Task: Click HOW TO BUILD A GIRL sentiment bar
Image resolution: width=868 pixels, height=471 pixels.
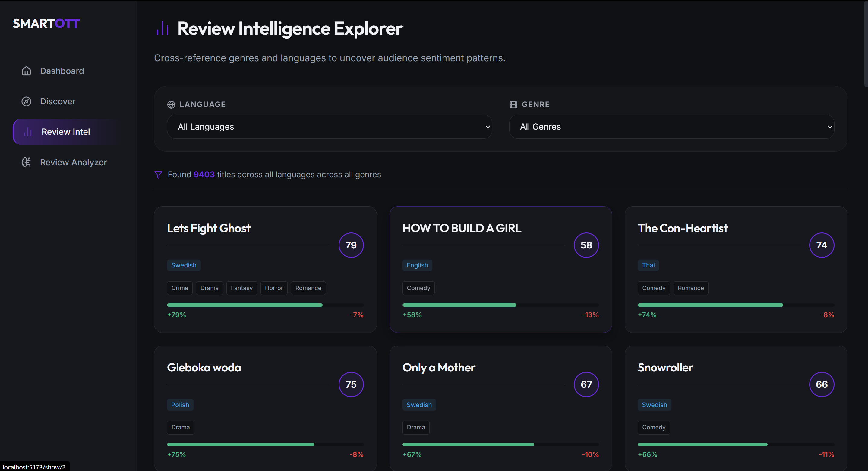Action: coord(500,305)
